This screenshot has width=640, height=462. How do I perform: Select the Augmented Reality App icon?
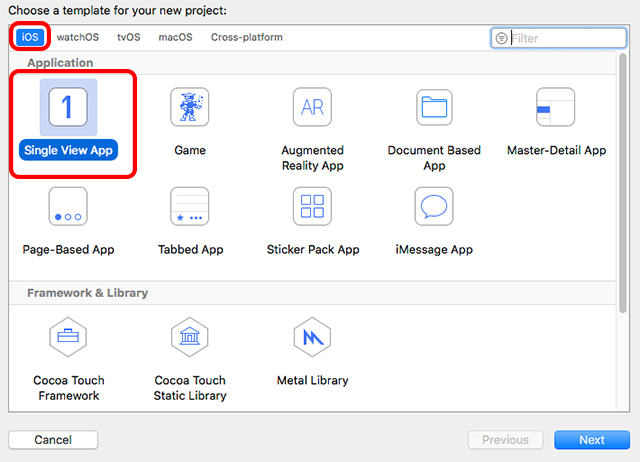[312, 107]
